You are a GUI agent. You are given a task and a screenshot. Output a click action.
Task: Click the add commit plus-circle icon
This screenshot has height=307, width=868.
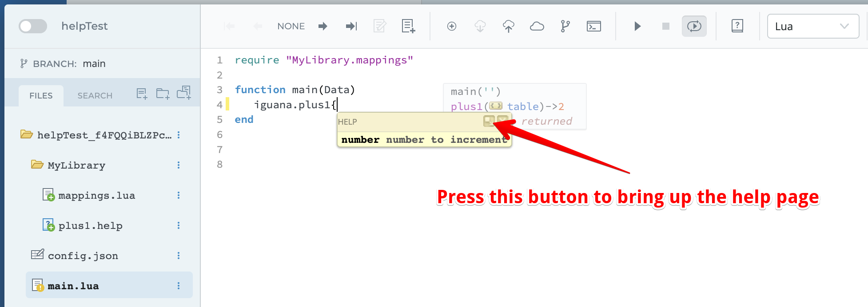[x=451, y=26]
